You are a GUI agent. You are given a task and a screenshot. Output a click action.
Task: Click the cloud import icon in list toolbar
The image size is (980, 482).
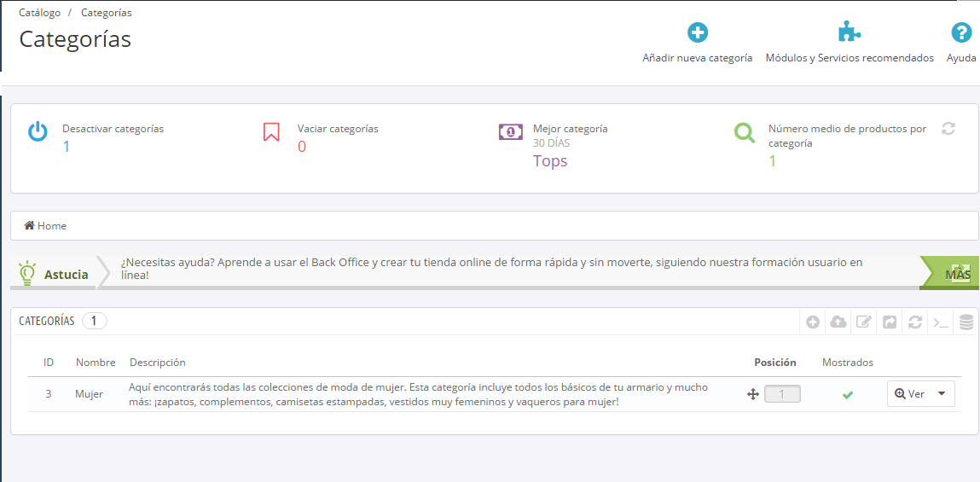pyautogui.click(x=838, y=322)
